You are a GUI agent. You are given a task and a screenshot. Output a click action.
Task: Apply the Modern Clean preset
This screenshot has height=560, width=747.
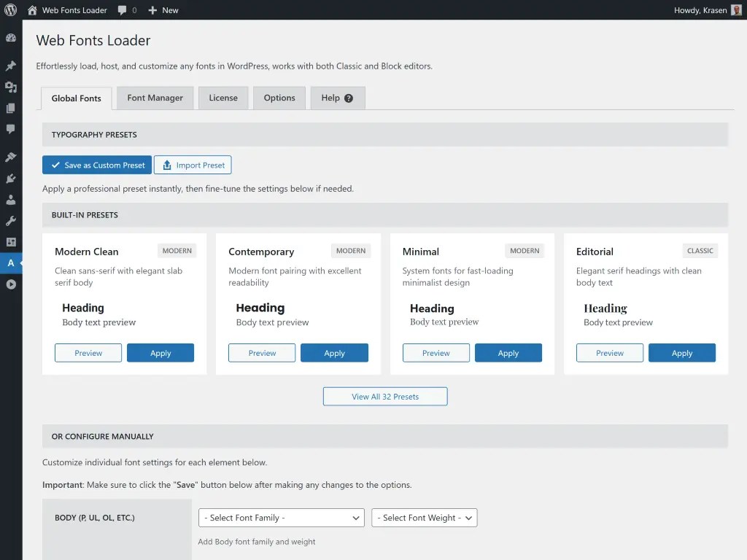click(x=160, y=352)
